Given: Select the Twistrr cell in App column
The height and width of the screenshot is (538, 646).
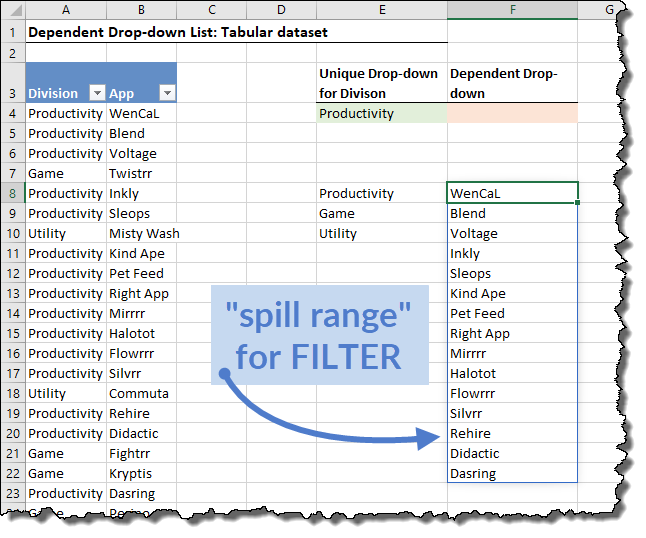Looking at the screenshot, I should click(x=141, y=173).
